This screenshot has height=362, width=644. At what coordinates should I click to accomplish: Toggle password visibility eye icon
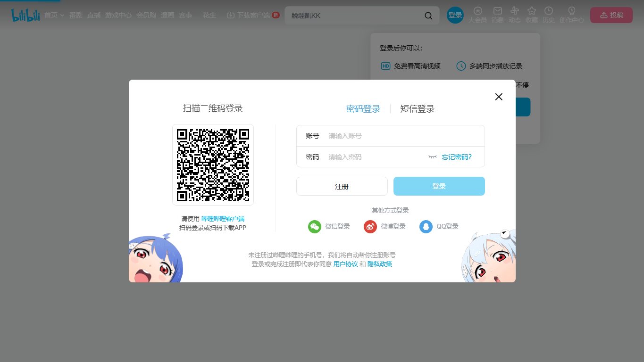pos(433,157)
